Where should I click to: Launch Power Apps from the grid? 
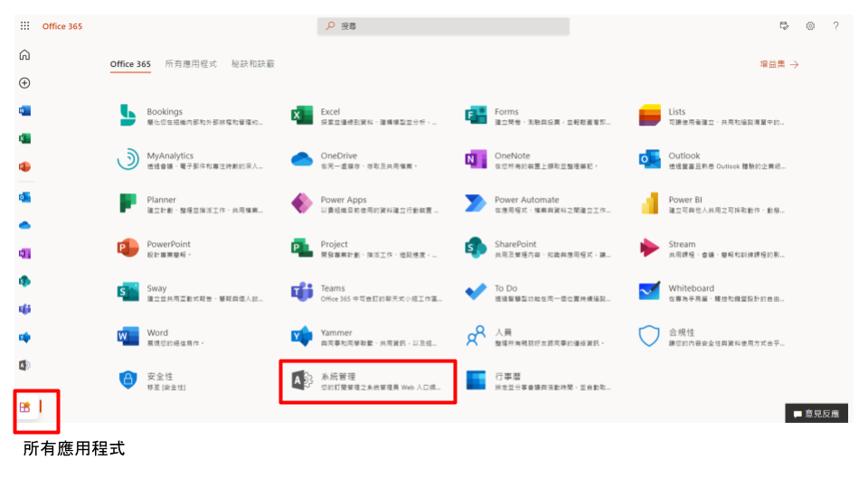pos(363,203)
